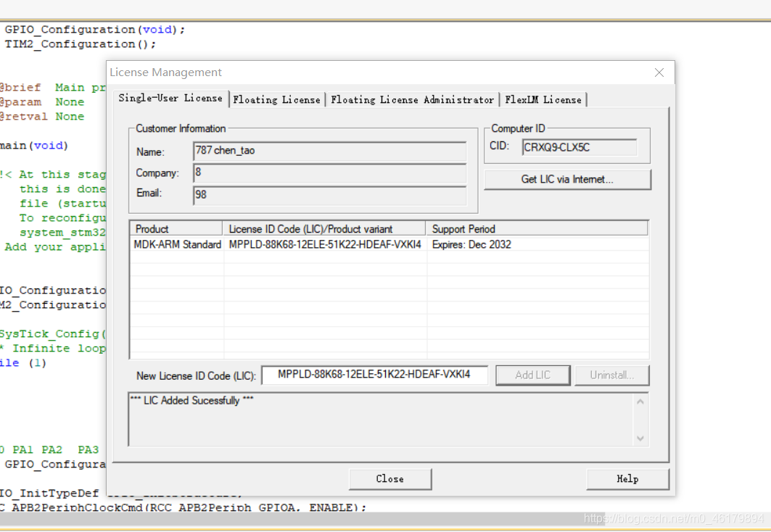
Task: Close the License Management dialog with X
Action: click(659, 72)
